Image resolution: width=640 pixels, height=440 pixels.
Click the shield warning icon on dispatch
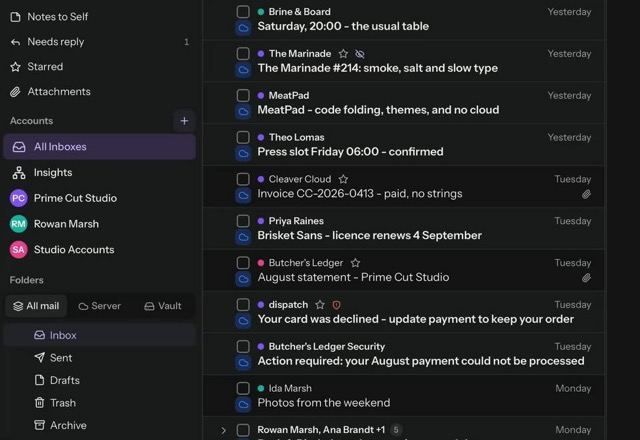336,305
